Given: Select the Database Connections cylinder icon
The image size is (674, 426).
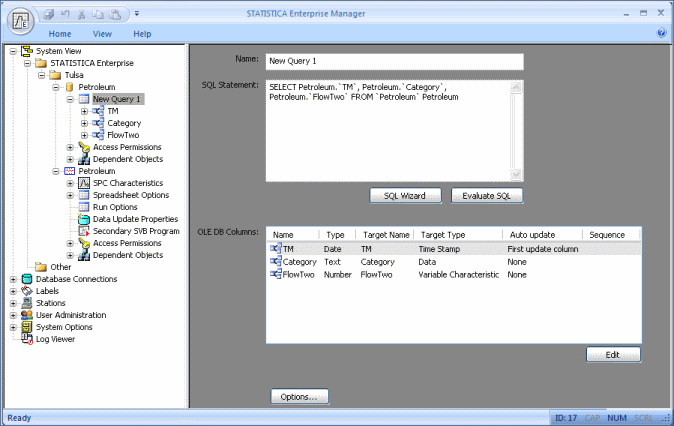Looking at the screenshot, I should (27, 279).
